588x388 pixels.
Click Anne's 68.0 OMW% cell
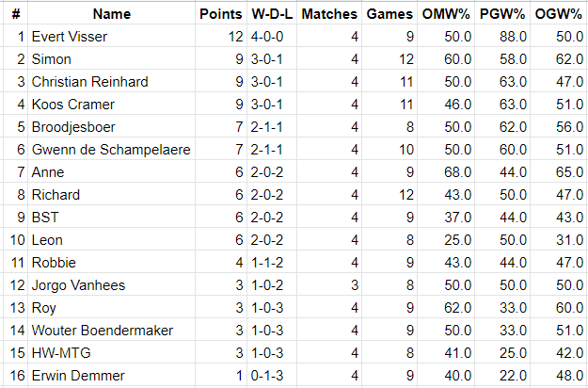[446, 171]
